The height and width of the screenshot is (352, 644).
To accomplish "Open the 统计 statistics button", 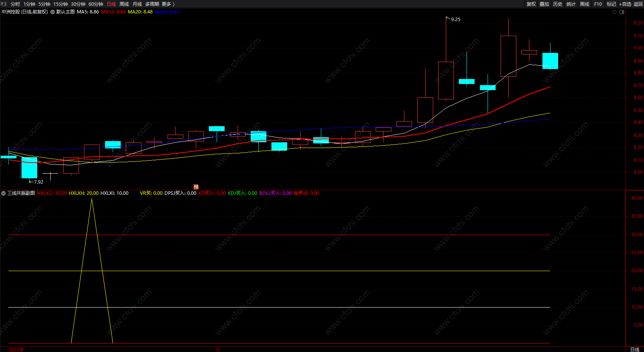I will coord(571,4).
